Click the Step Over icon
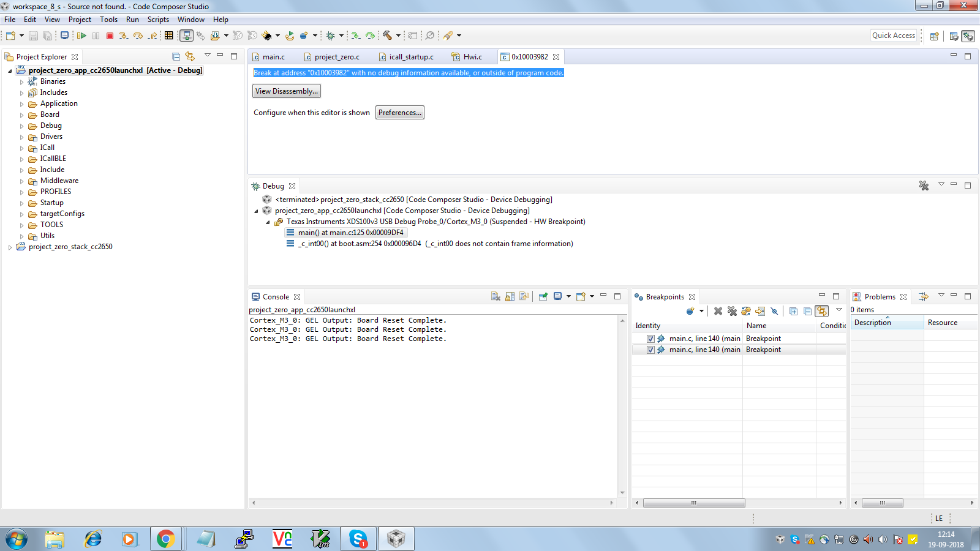980x551 pixels. tap(138, 36)
